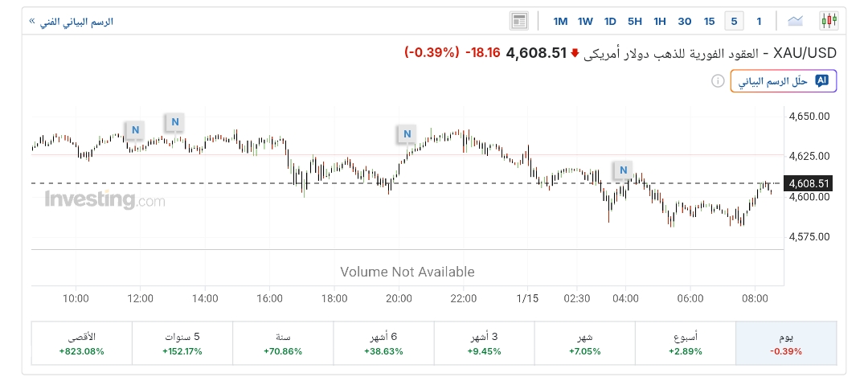Select the 1W chart interval
The width and height of the screenshot is (868, 381).
(585, 21)
